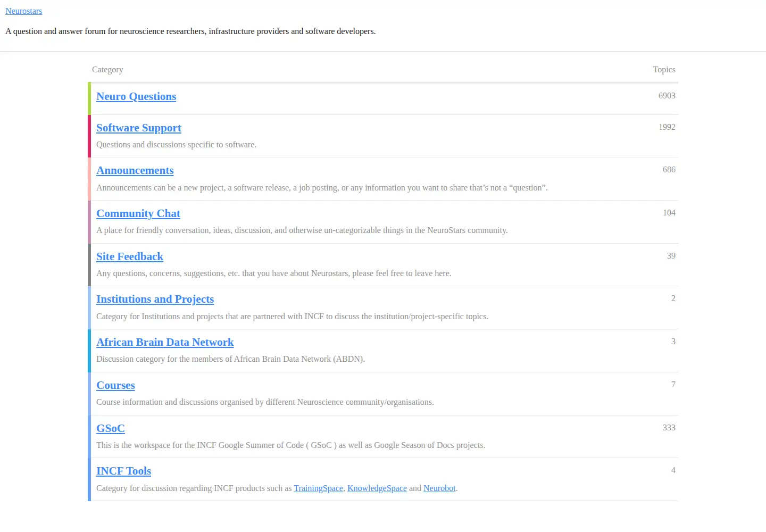Select the 39 topic count
766x532 pixels.
point(671,256)
